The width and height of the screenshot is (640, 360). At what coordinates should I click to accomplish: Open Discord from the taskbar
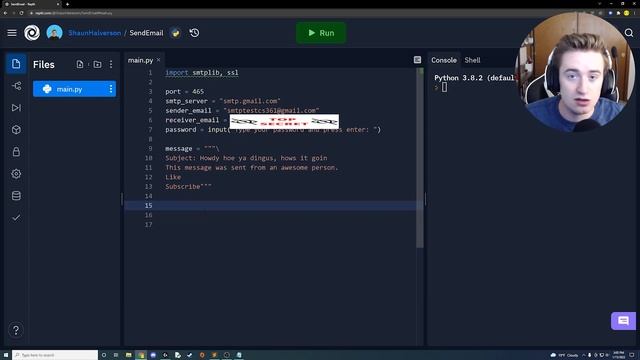point(153,355)
